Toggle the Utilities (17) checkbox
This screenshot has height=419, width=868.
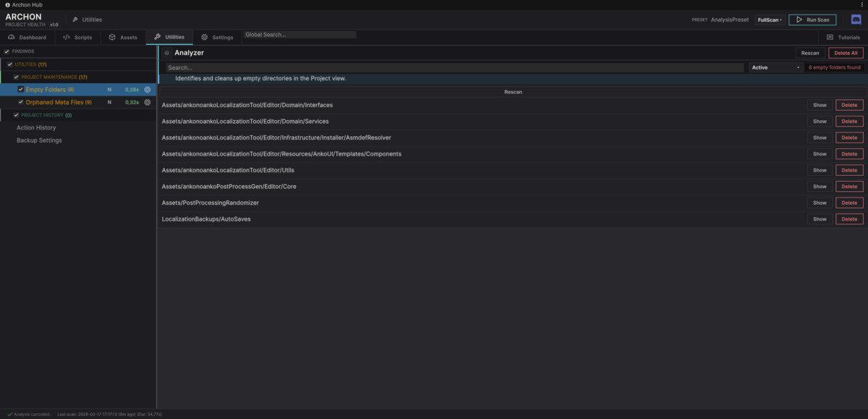click(x=10, y=64)
